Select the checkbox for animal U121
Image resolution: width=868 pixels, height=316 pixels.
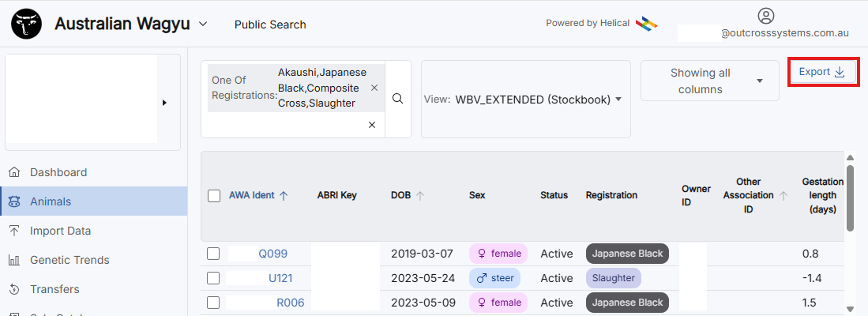[x=213, y=278]
